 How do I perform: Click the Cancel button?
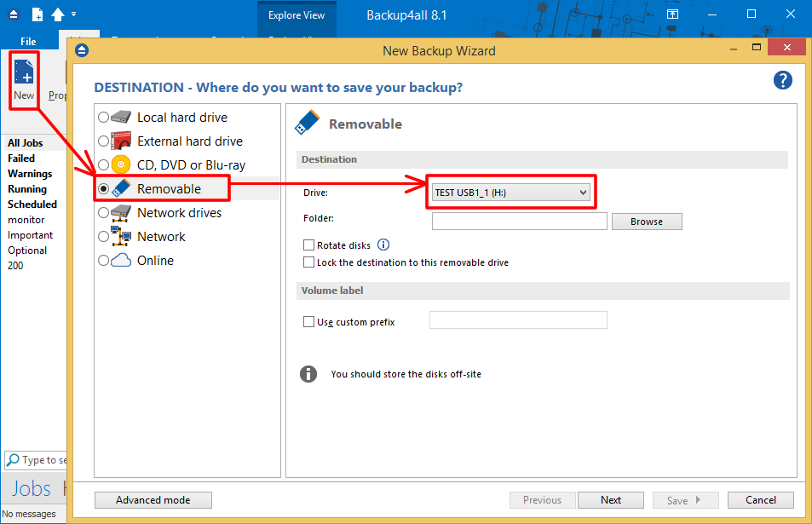761,499
